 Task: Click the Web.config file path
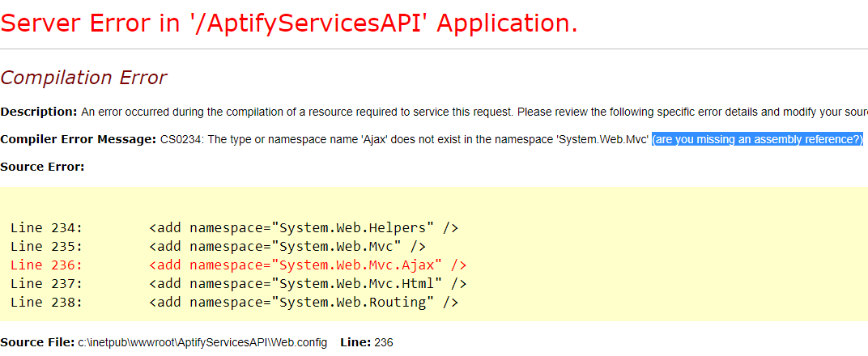[x=202, y=342]
